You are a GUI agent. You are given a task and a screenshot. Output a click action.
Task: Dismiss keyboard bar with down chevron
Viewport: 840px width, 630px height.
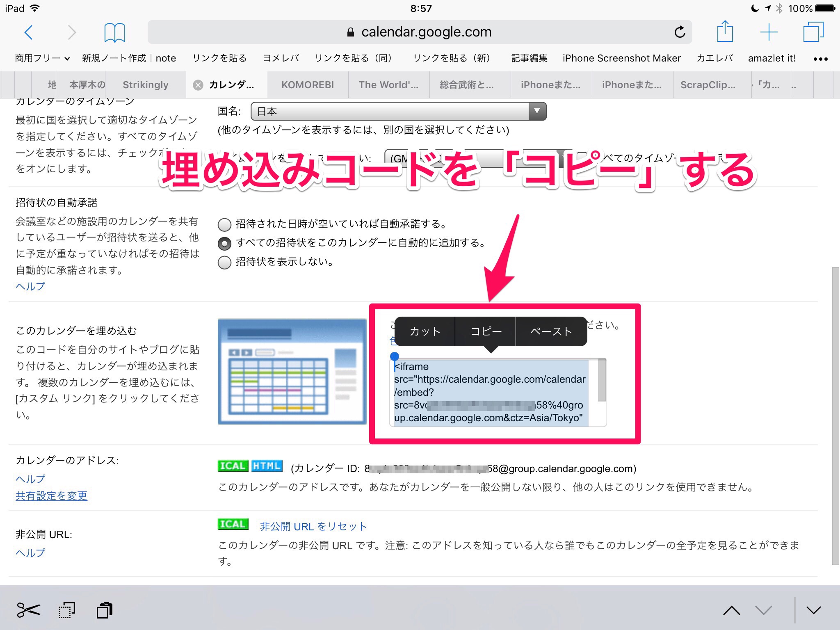tap(813, 610)
